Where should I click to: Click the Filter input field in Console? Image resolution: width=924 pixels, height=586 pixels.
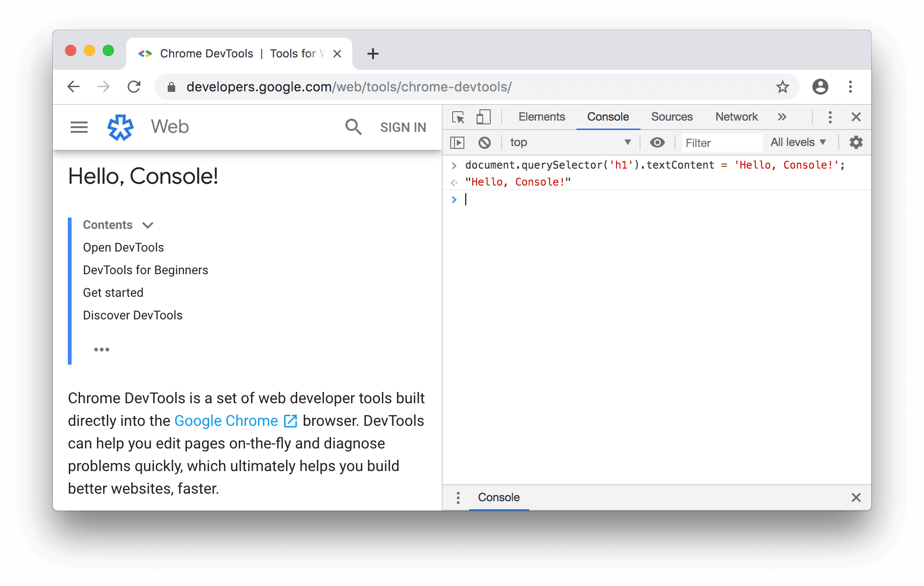(717, 141)
